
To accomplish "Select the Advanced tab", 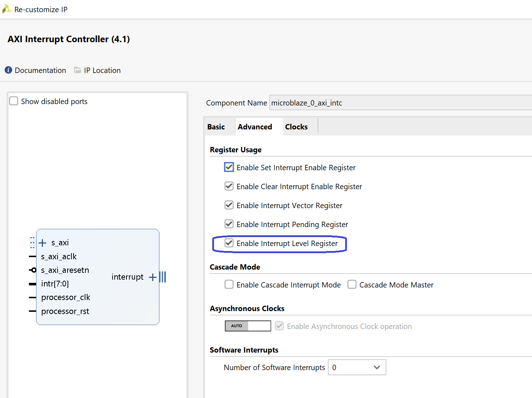I will pyautogui.click(x=255, y=127).
